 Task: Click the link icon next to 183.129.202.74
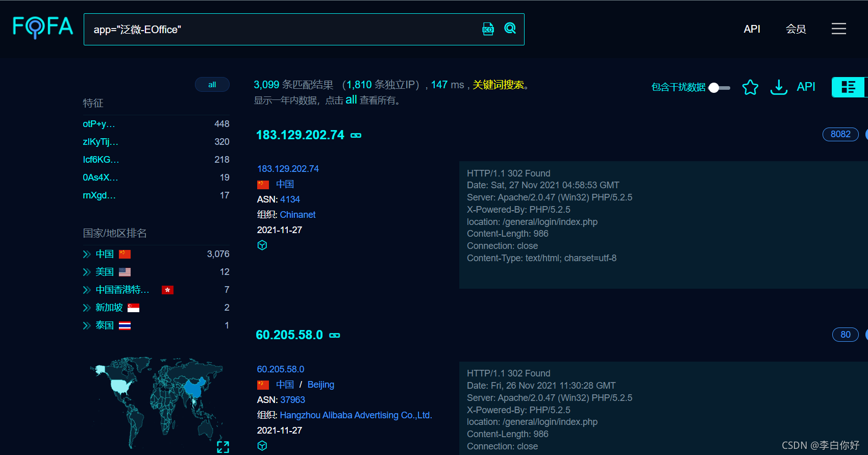point(356,136)
